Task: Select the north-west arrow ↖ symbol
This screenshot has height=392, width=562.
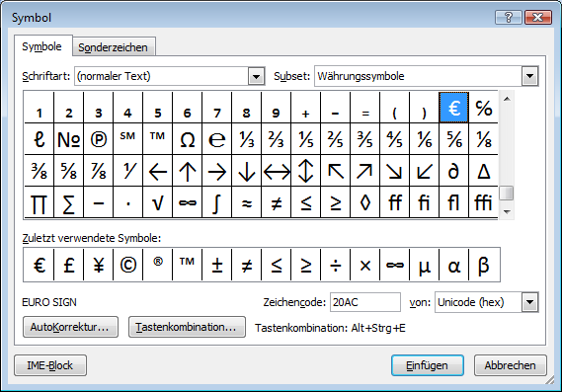Action: 336,171
